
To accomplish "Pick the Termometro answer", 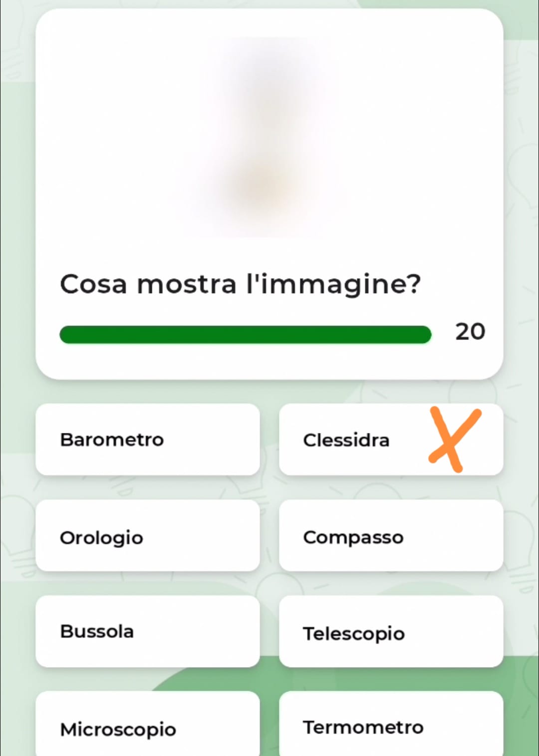I will 391,727.
